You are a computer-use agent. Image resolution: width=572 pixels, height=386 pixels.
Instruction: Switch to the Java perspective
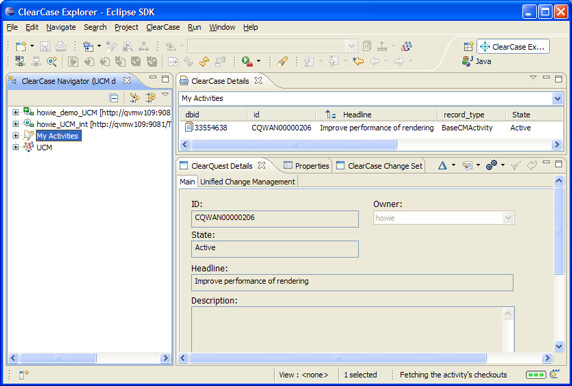[476, 61]
